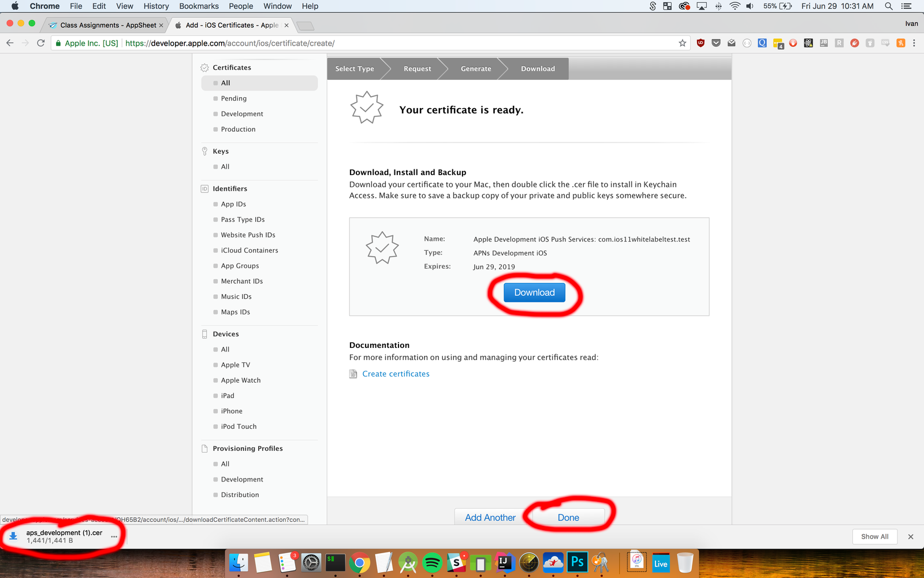The height and width of the screenshot is (578, 924).
Task: Click the JetBrains JB extension icon
Action: (824, 43)
